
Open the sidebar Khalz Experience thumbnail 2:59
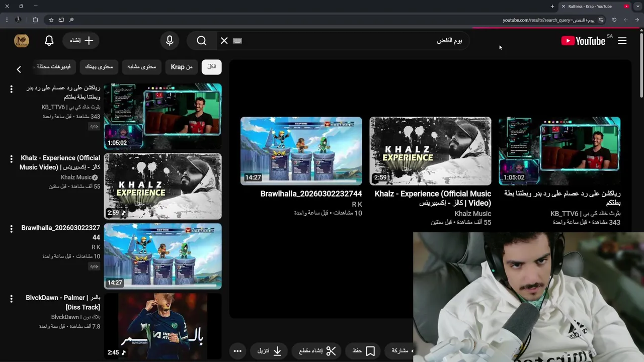163,186
